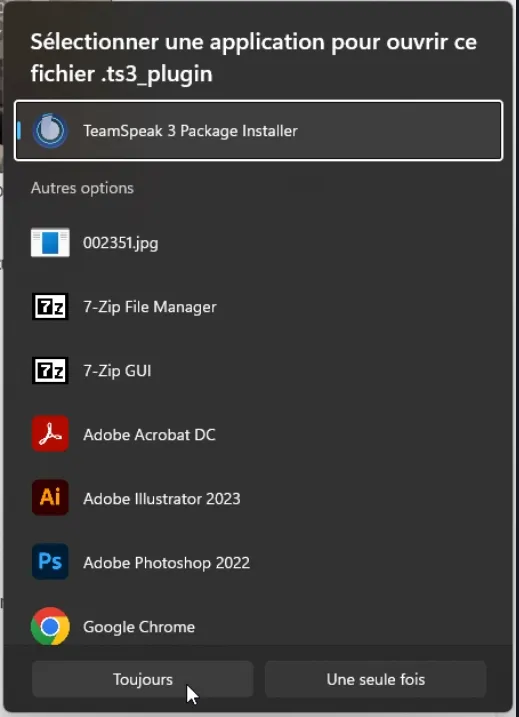Select 7-Zip GUI text label
Screen dimensions: 519x717
117,371
